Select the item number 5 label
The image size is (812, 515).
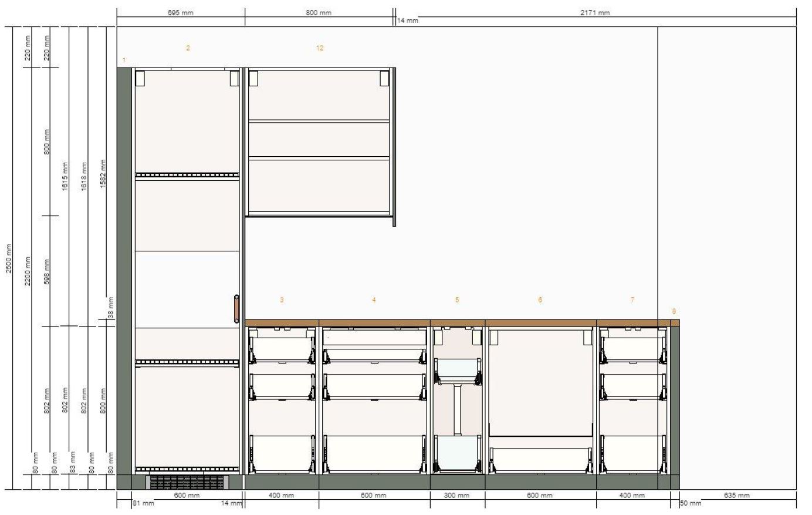[x=457, y=300]
